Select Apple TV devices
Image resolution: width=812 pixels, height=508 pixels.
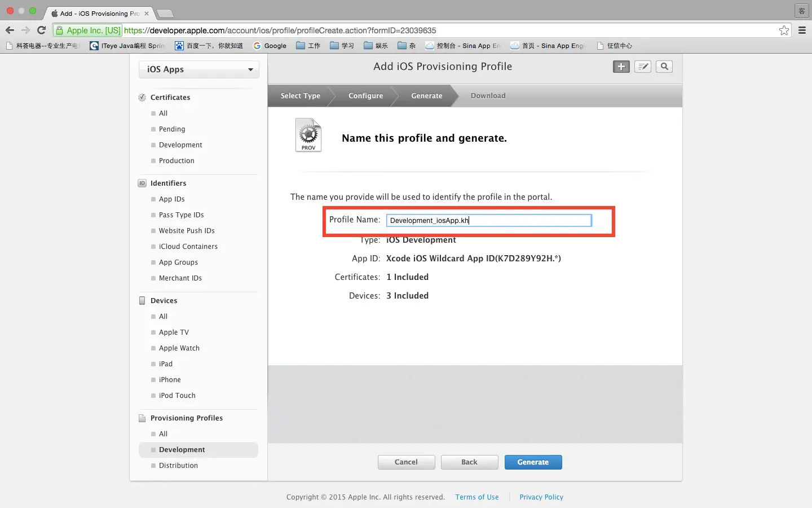[174, 332]
